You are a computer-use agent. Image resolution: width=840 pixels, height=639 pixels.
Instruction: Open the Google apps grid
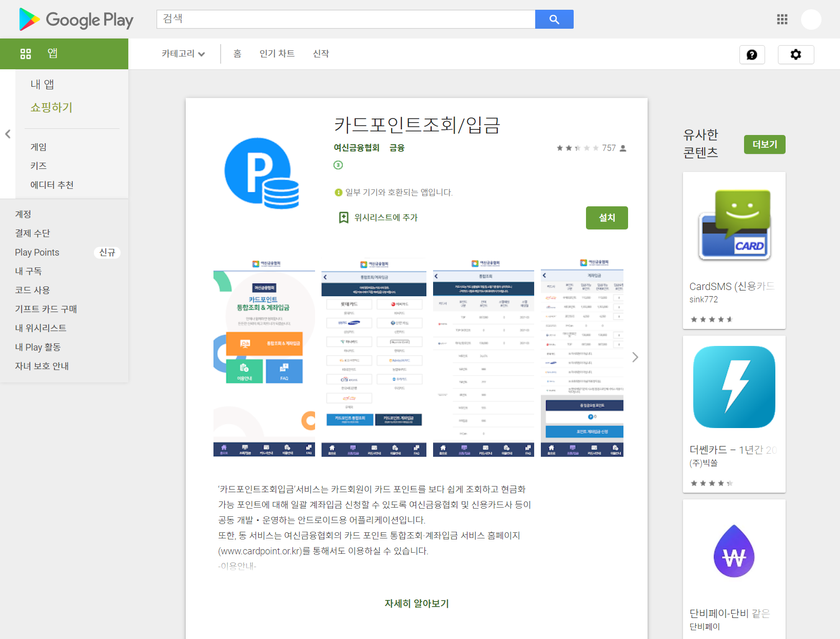(x=782, y=20)
